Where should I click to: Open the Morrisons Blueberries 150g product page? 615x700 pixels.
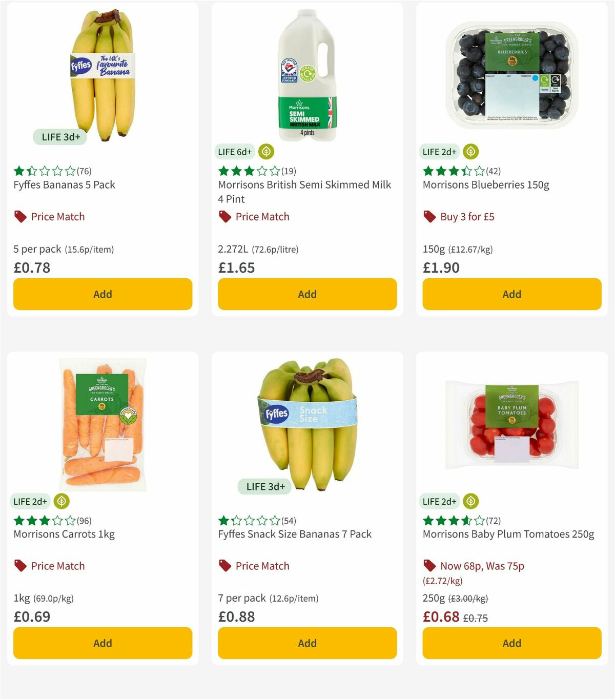click(486, 184)
